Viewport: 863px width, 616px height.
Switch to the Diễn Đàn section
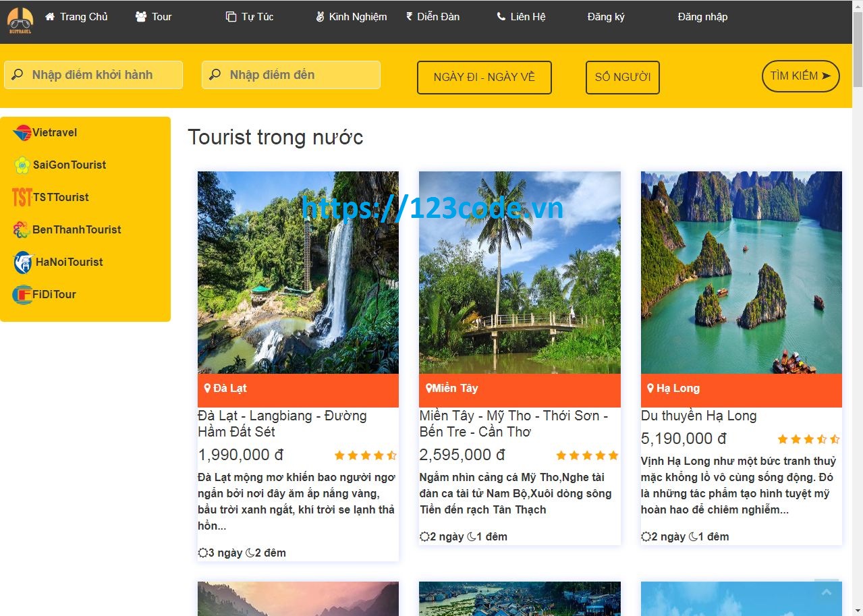click(433, 16)
